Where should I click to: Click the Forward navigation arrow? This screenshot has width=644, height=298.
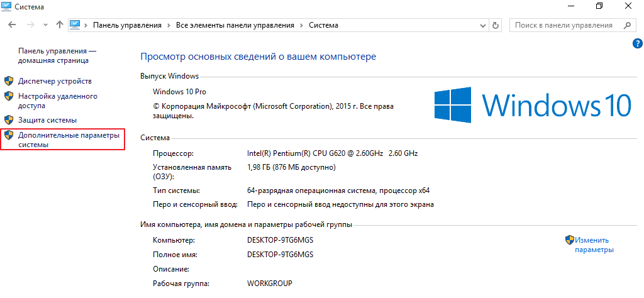[30, 25]
